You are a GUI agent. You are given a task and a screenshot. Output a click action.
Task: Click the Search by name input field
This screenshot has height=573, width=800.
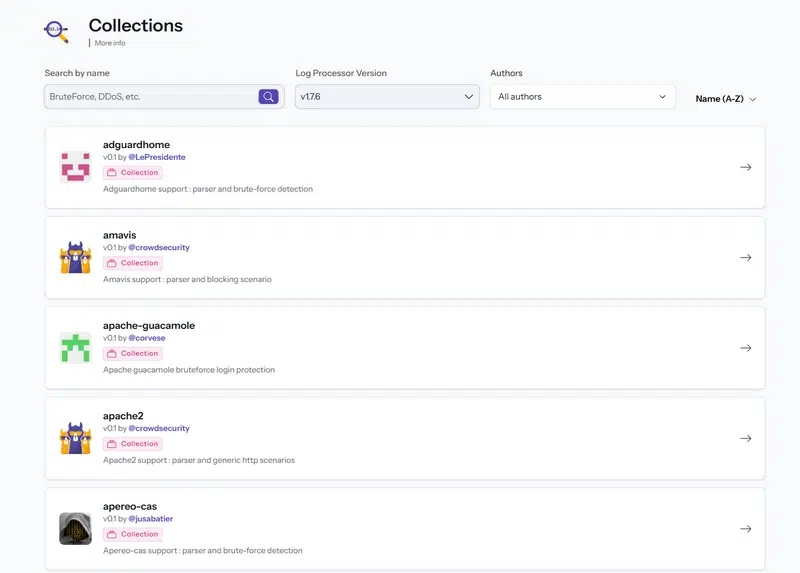tap(150, 97)
